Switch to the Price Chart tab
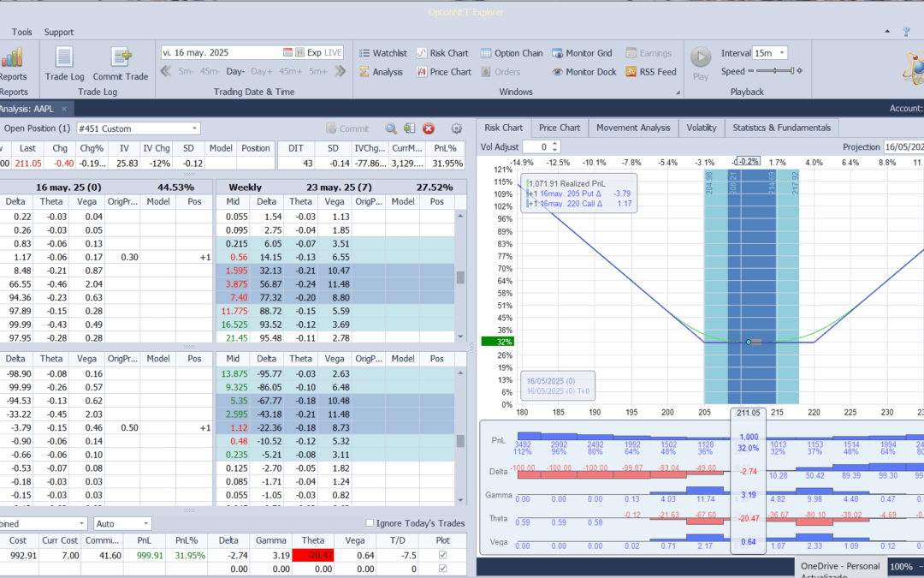 tap(560, 128)
